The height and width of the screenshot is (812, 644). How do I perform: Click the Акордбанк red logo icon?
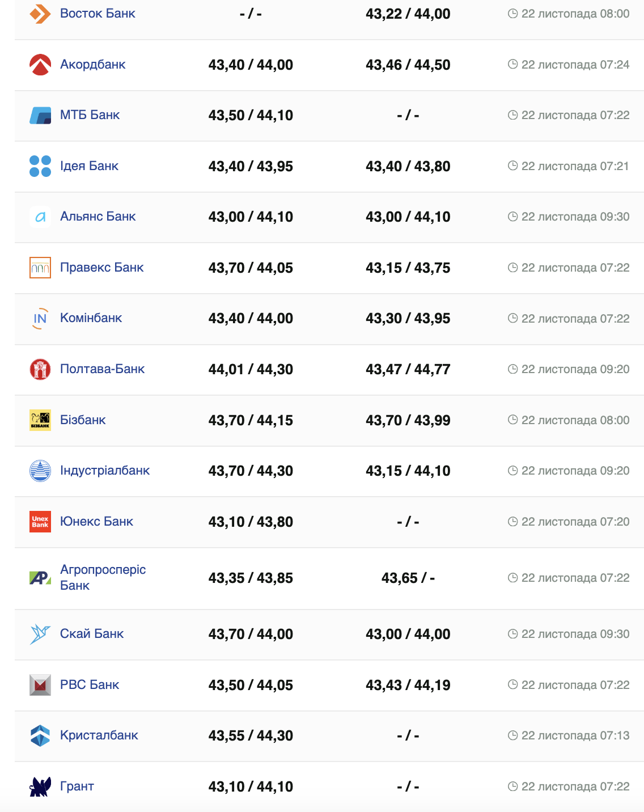[40, 65]
